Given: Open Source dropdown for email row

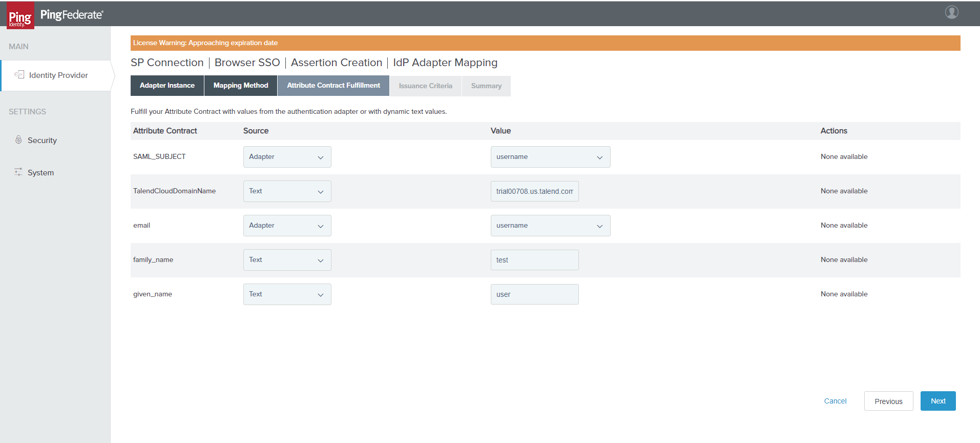Looking at the screenshot, I should [x=287, y=226].
